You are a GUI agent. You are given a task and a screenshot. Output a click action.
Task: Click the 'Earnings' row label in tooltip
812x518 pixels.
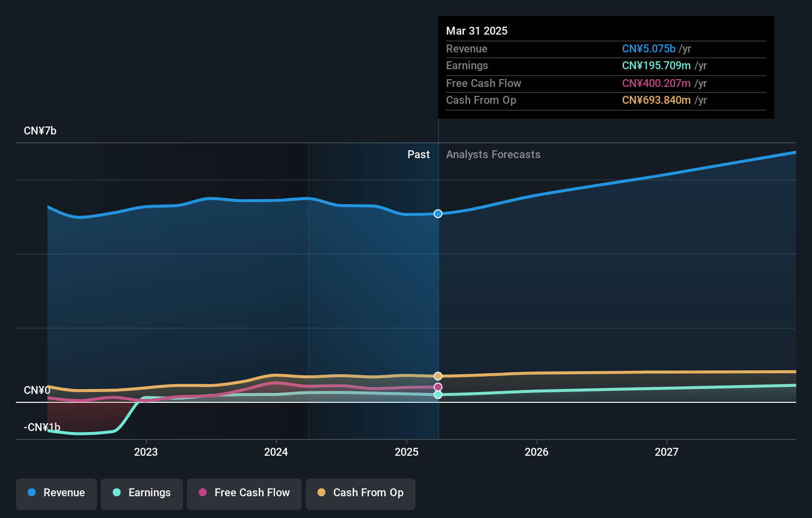click(467, 66)
